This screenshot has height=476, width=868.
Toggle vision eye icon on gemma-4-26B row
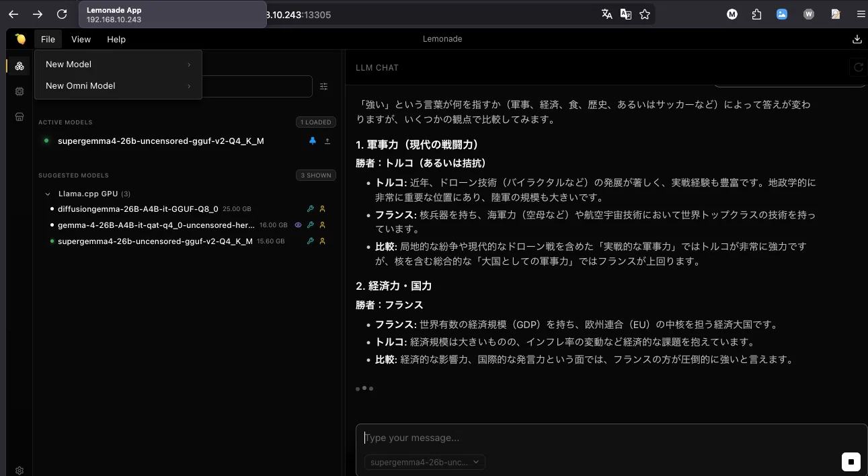pos(298,225)
